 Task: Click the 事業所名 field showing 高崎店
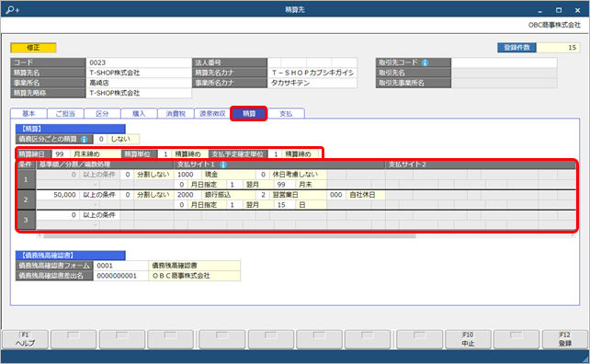[139, 83]
